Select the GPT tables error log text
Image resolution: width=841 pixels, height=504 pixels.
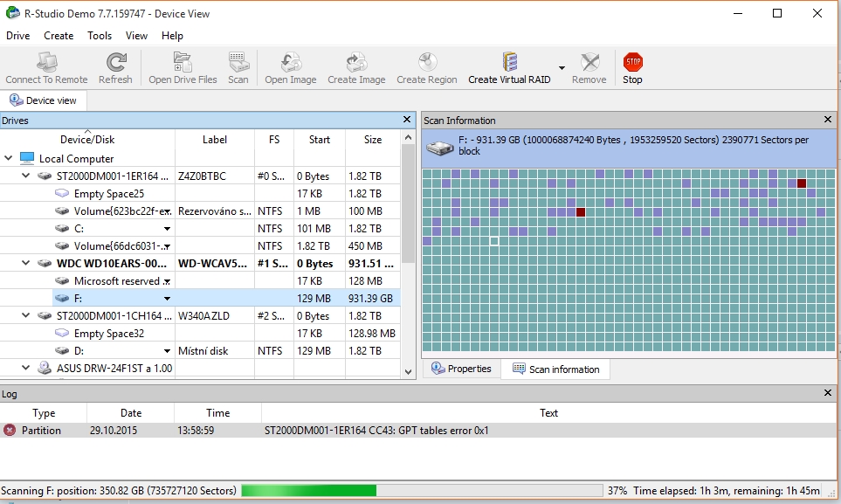point(376,431)
